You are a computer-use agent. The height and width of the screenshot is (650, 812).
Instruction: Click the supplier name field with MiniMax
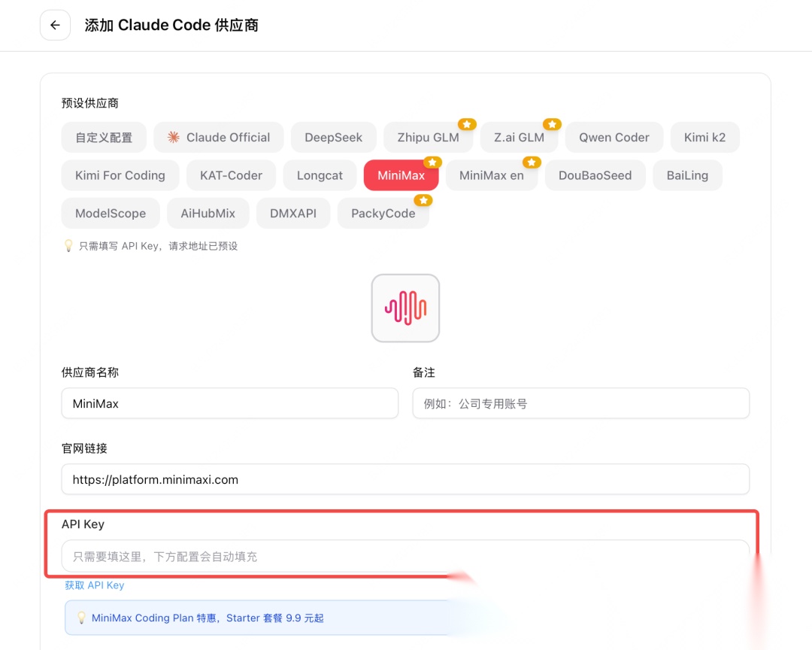point(230,403)
